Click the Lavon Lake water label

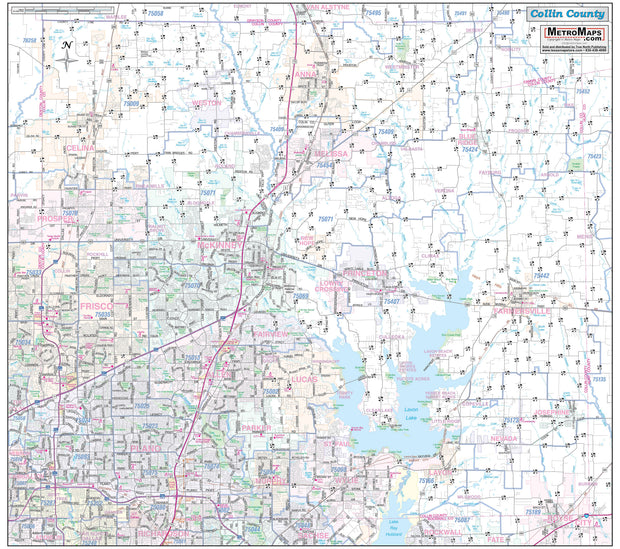coord(411,414)
